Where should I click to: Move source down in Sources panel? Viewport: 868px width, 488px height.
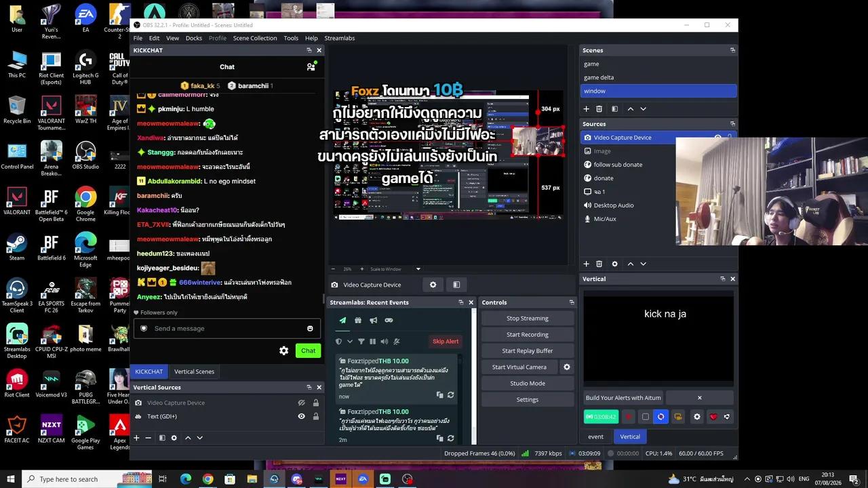point(644,264)
